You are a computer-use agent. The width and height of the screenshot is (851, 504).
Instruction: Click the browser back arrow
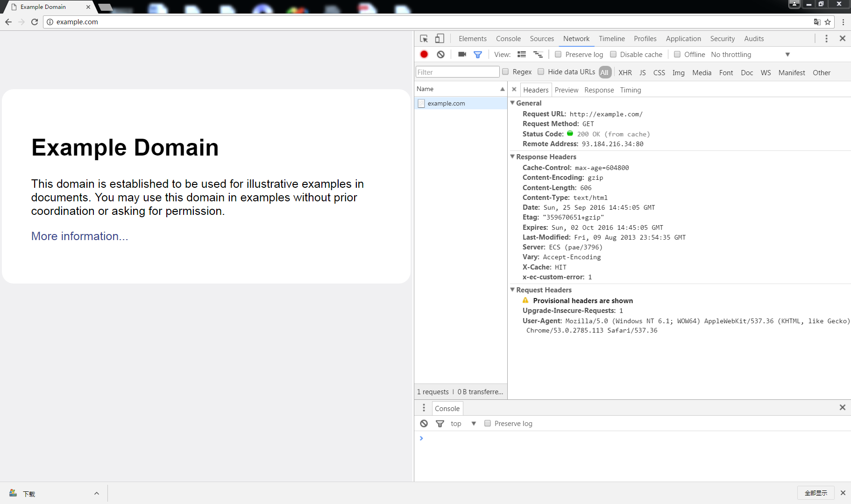pos(8,22)
